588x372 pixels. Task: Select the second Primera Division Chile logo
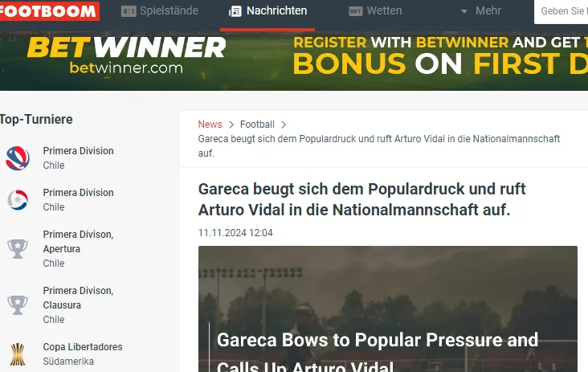[18, 199]
